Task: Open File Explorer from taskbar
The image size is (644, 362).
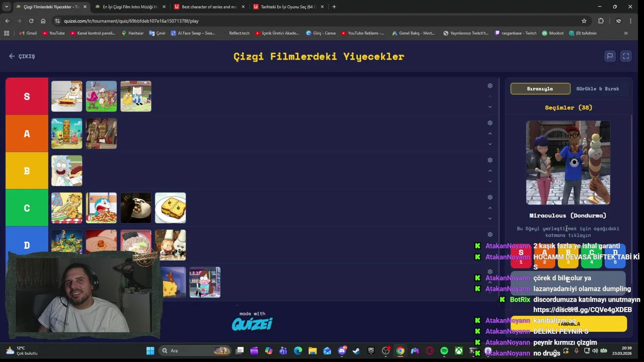Action: click(312, 351)
